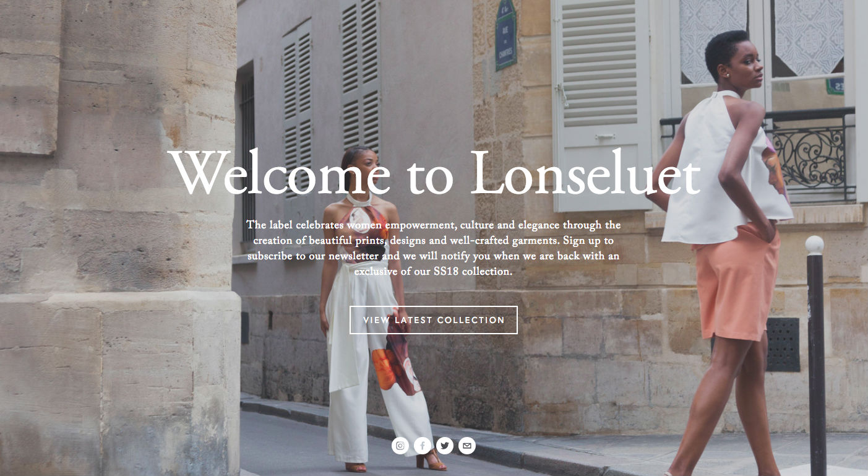Click the blue street name sign
Image resolution: width=868 pixels, height=476 pixels.
pos(506,35)
